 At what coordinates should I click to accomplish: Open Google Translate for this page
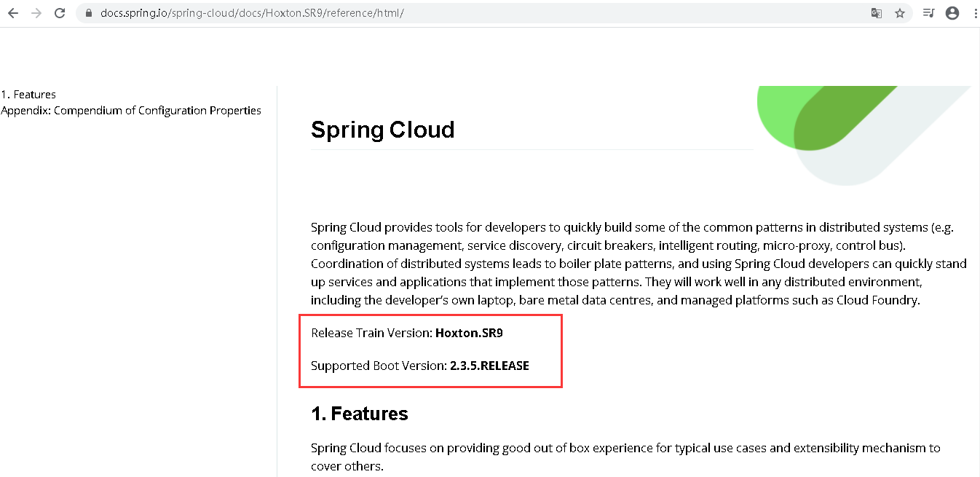click(876, 12)
